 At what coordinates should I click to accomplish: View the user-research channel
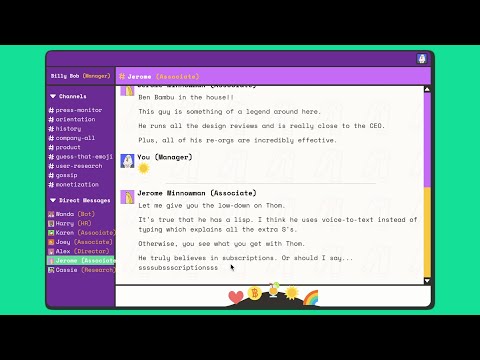tap(76, 166)
